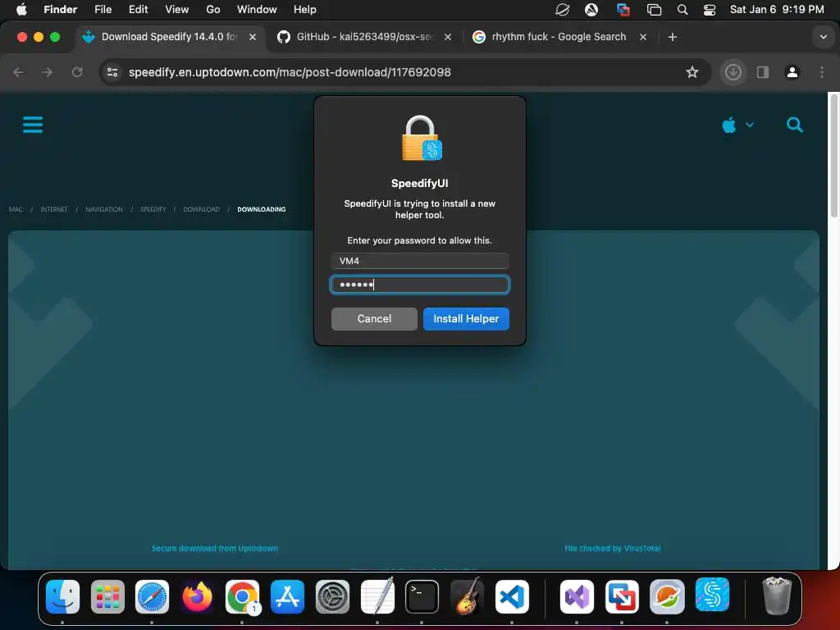The width and height of the screenshot is (840, 630).
Task: Switch to the GitHub kai5263499 tab
Action: [x=363, y=37]
